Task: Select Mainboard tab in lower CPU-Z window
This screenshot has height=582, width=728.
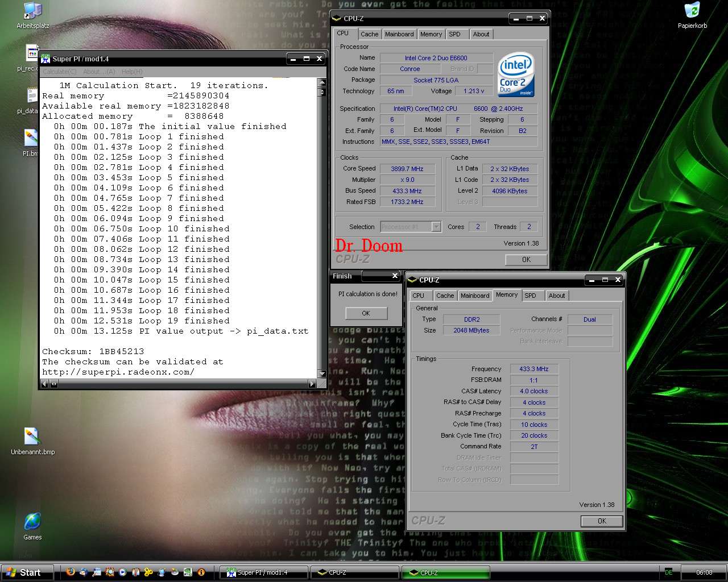Action: click(x=475, y=296)
